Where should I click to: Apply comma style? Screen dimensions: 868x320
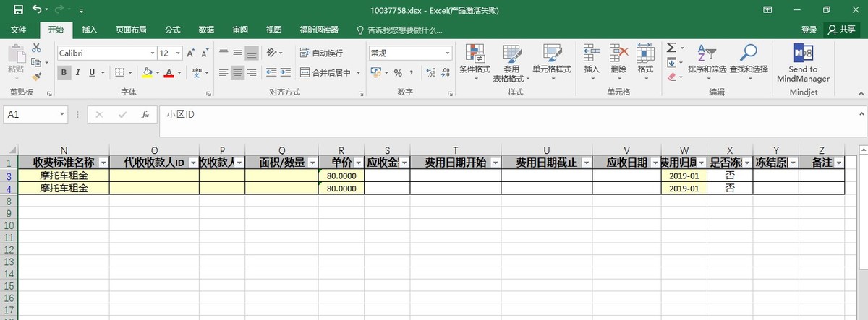(x=412, y=73)
